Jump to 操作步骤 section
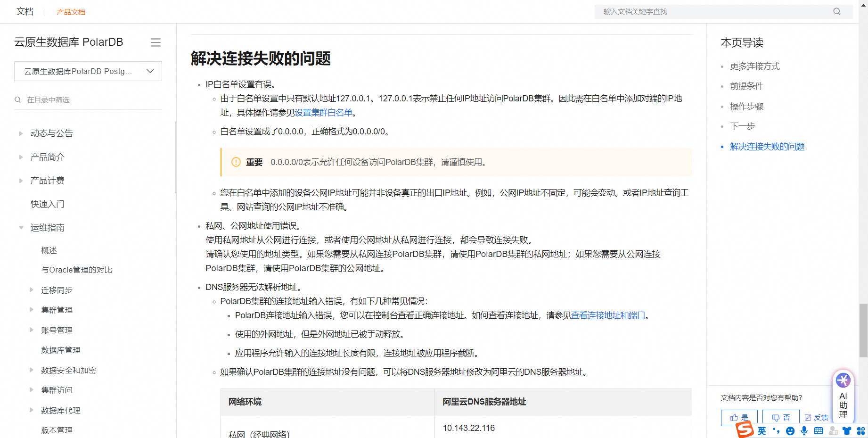Screen dimensions: 868x438 coord(747,107)
